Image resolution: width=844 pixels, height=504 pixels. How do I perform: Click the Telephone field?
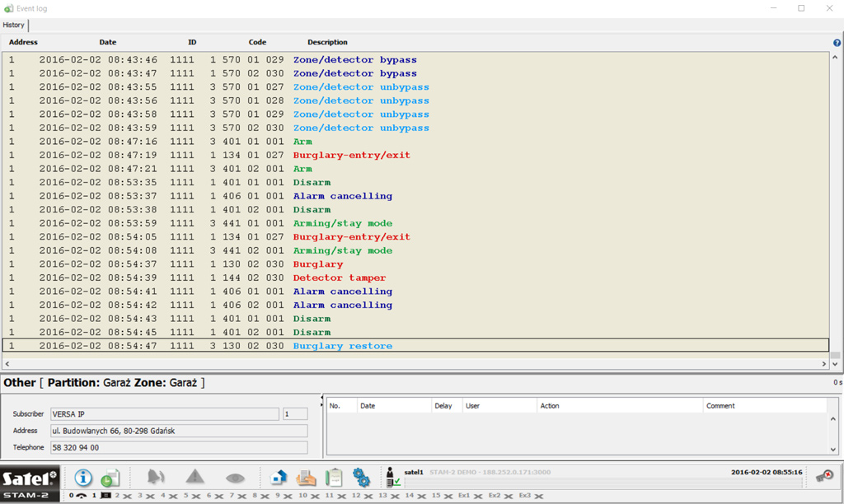tap(178, 448)
